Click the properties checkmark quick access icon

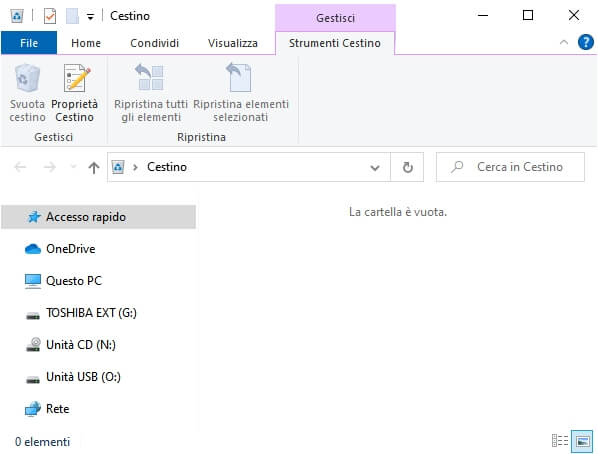50,16
